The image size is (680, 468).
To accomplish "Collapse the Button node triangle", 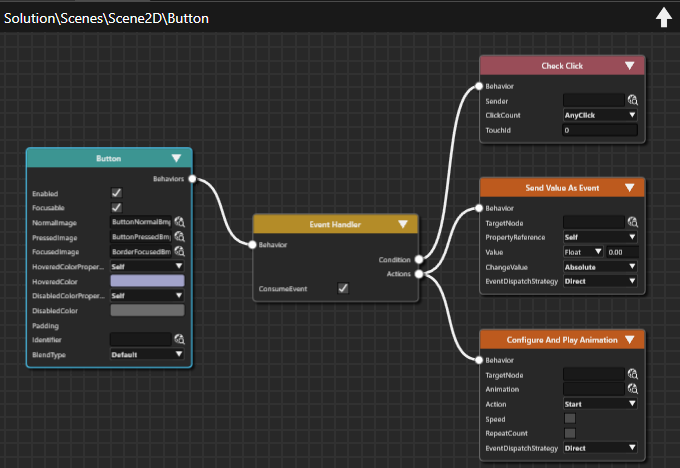I will click(176, 158).
